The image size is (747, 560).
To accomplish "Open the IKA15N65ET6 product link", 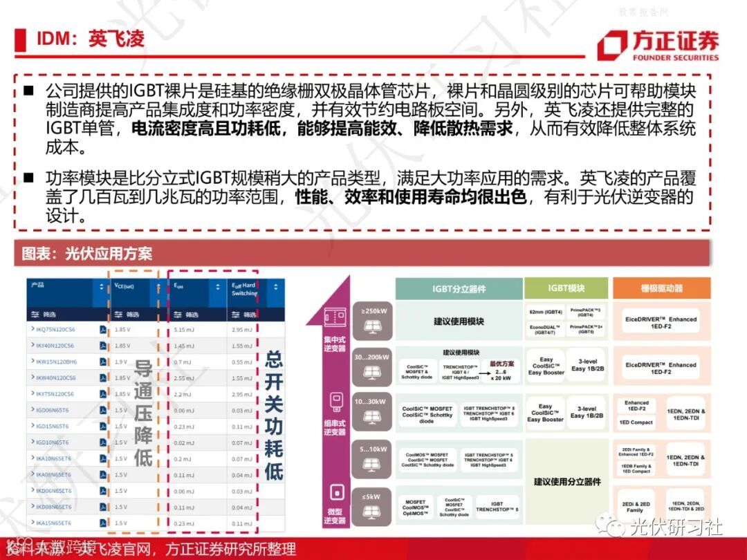I will point(53,523).
